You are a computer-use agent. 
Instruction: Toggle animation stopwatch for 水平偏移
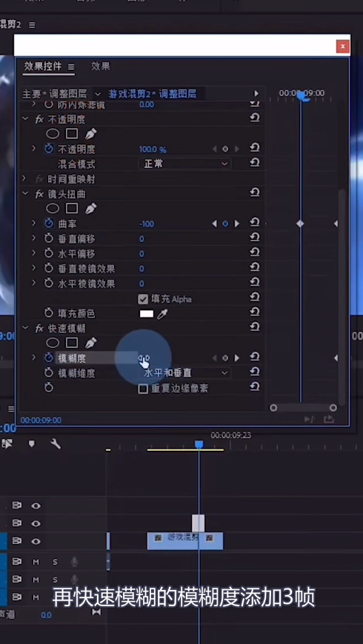[49, 253]
